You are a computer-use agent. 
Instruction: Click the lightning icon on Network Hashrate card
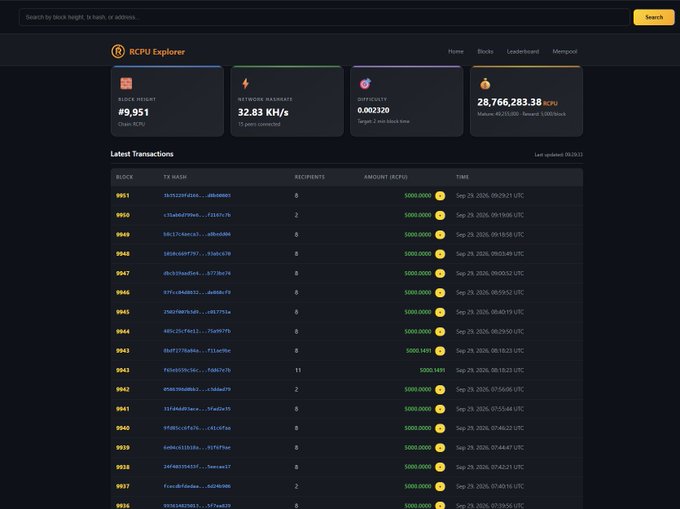(245, 83)
